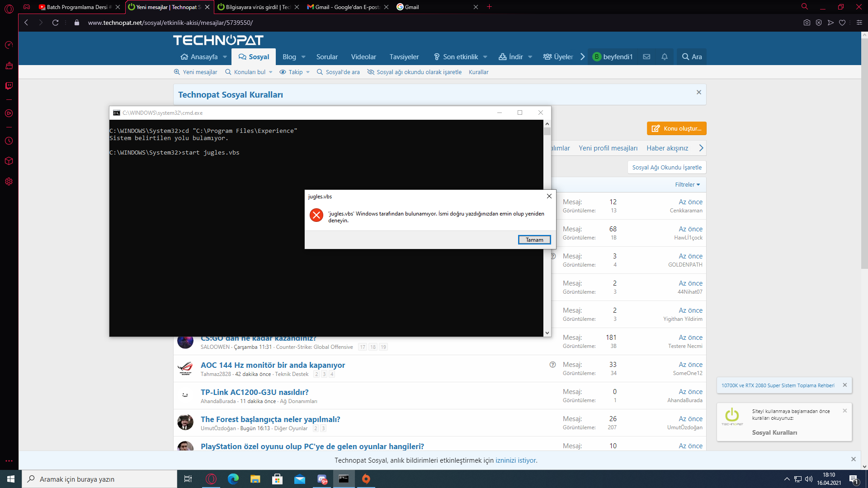
Task: Open the Videolar menu item
Action: [x=363, y=57]
